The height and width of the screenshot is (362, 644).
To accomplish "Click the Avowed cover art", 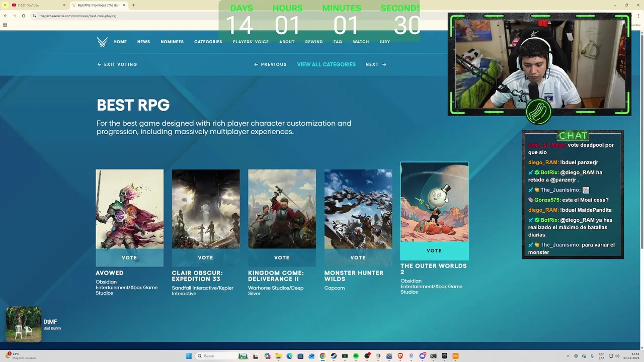I will [129, 209].
